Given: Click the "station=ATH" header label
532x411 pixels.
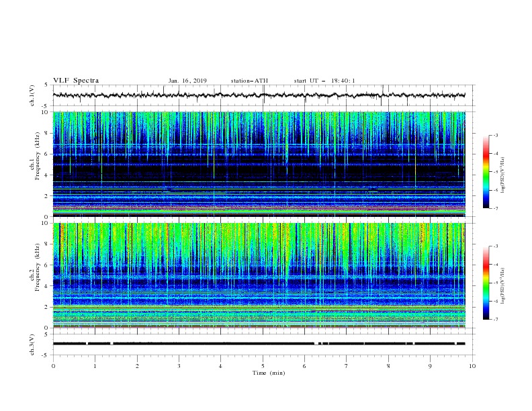Looking at the screenshot, I should [x=249, y=81].
